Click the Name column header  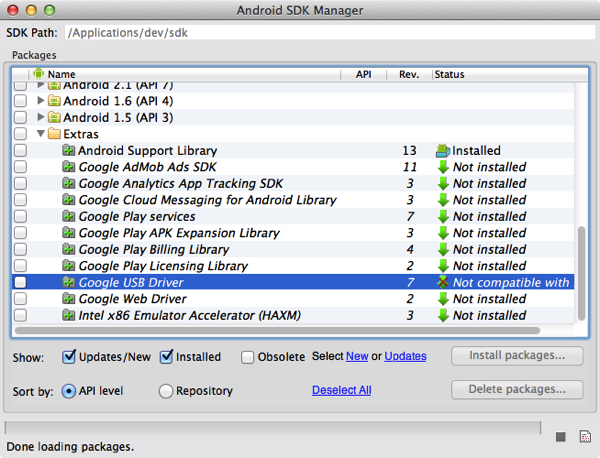point(185,74)
